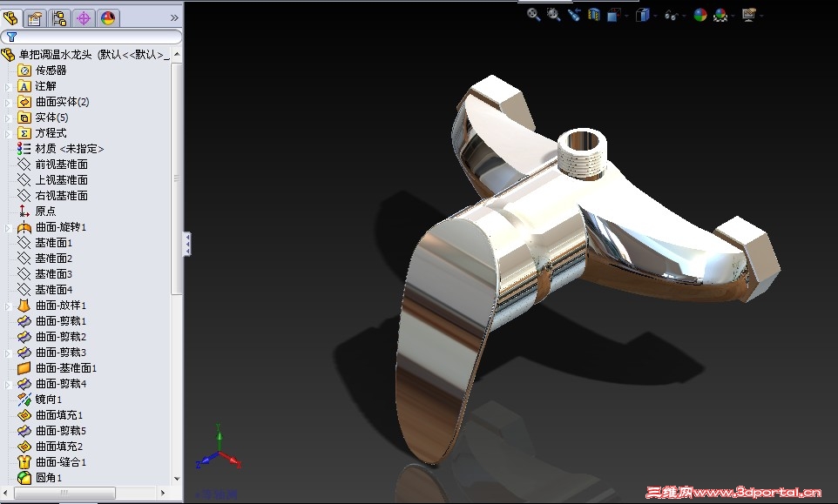Click the 圆角1 fillet feature icon
Viewport: 838px width, 504px height.
[x=24, y=478]
